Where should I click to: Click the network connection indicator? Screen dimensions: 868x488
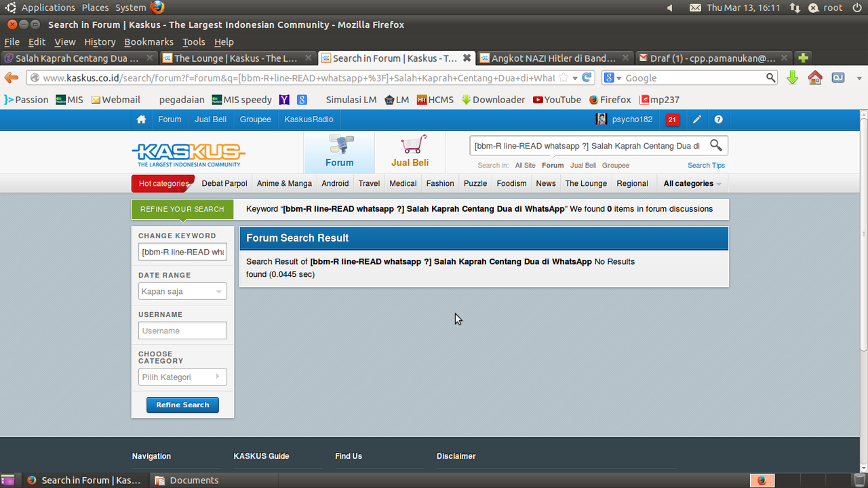[x=795, y=7]
